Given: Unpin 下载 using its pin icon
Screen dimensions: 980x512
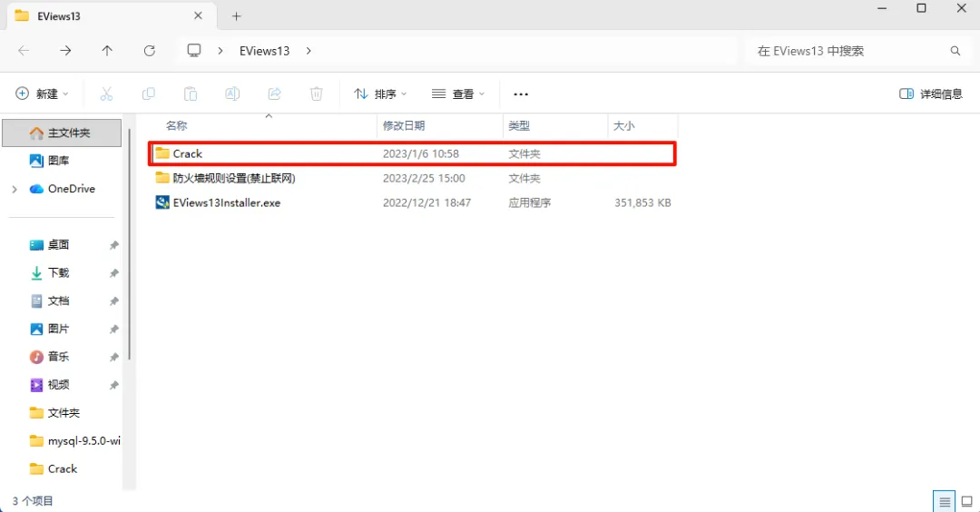Looking at the screenshot, I should pyautogui.click(x=113, y=273).
